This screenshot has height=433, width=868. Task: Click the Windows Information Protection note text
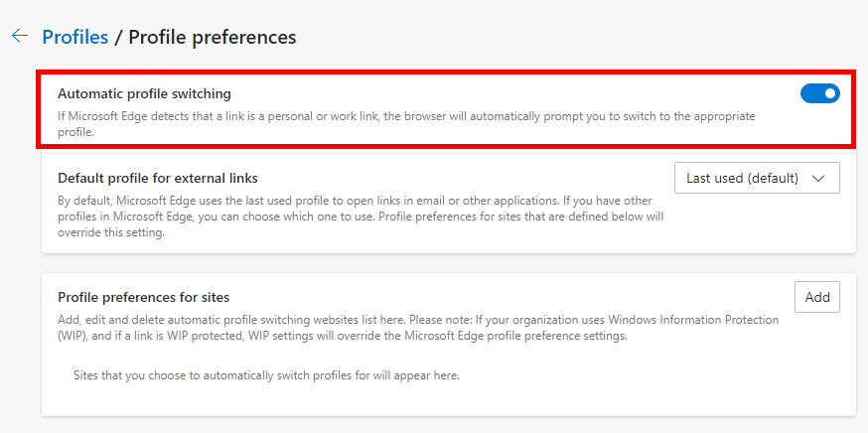(x=417, y=328)
